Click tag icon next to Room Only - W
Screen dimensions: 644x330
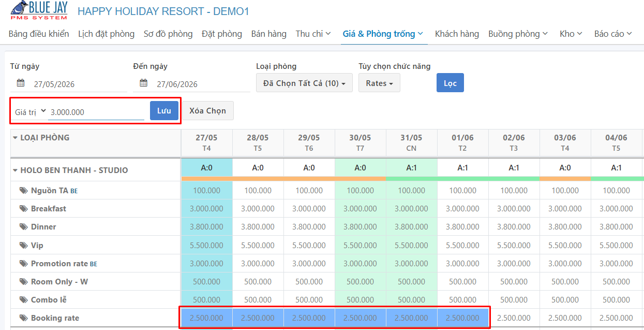pos(23,281)
